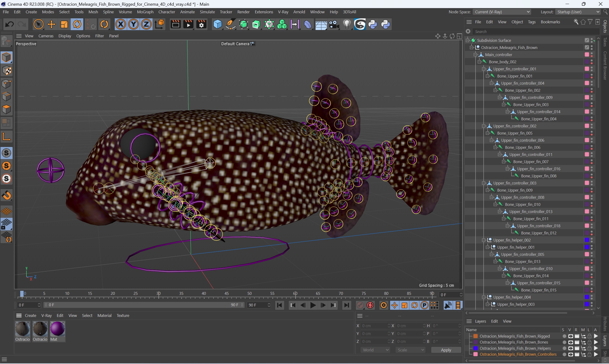Screen dimensions: 609x364
Task: Open the World coordinate dropdown
Action: point(375,350)
